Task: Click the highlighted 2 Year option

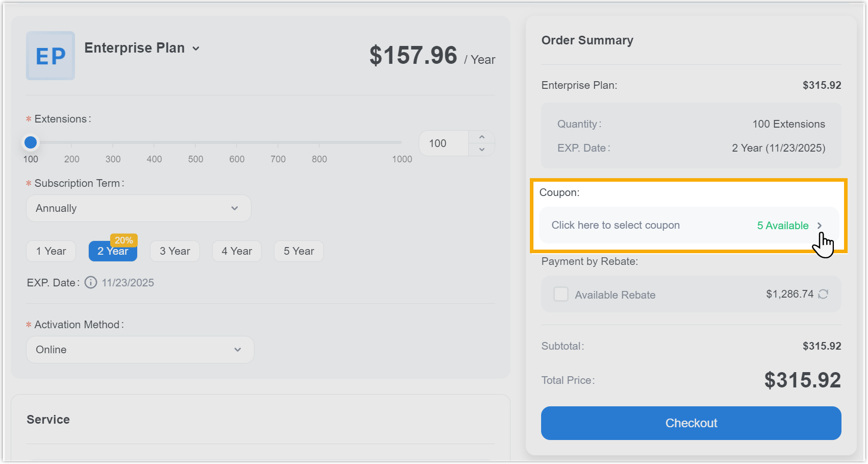Action: coord(113,251)
